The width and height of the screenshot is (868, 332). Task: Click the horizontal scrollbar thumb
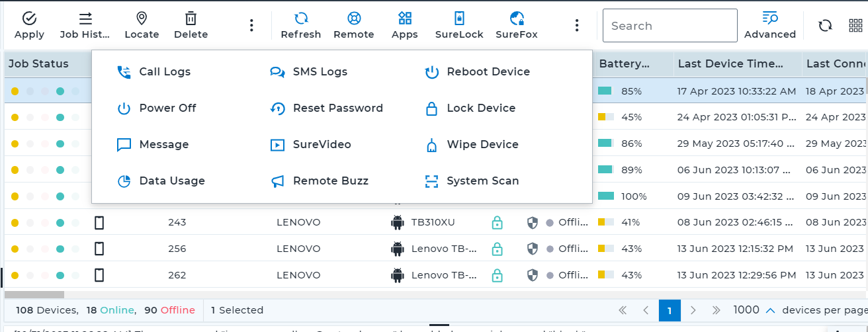tap(34, 294)
